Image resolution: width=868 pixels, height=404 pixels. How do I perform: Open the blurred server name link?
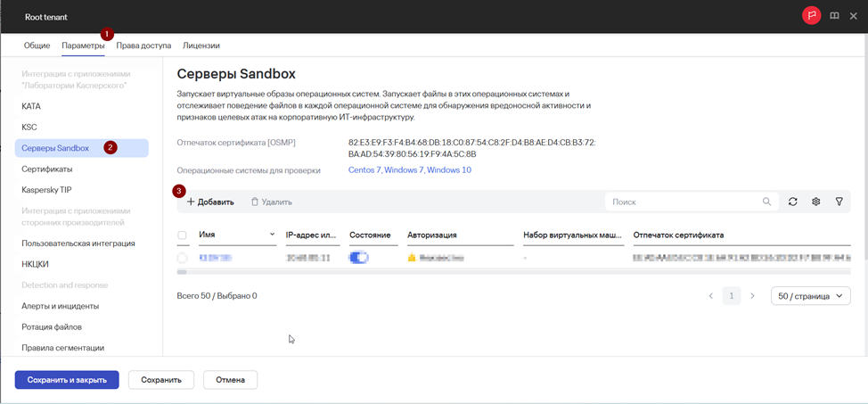click(215, 258)
